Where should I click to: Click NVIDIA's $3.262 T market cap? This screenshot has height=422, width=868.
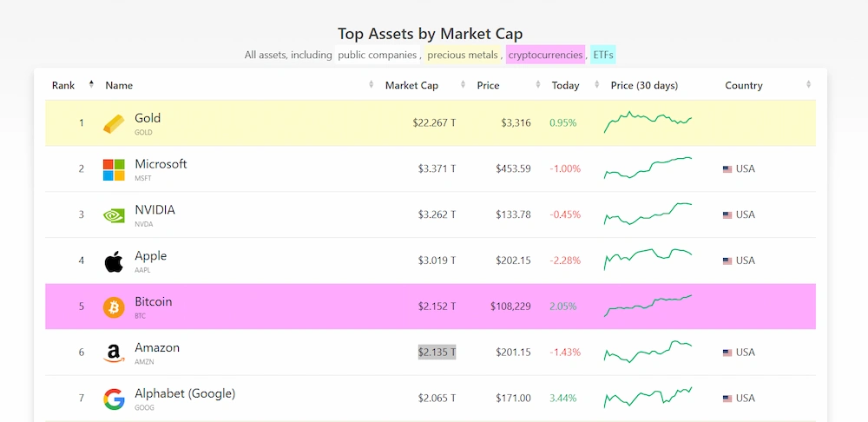437,214
